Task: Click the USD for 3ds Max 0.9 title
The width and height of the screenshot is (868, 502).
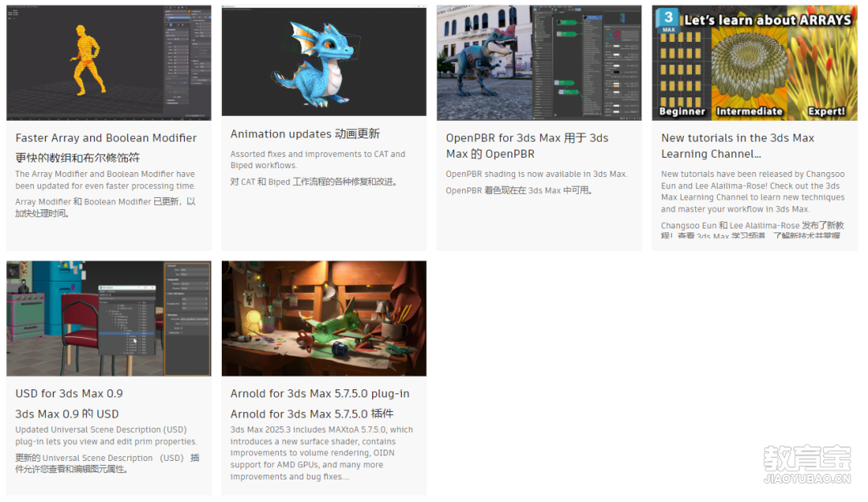Action: (69, 393)
